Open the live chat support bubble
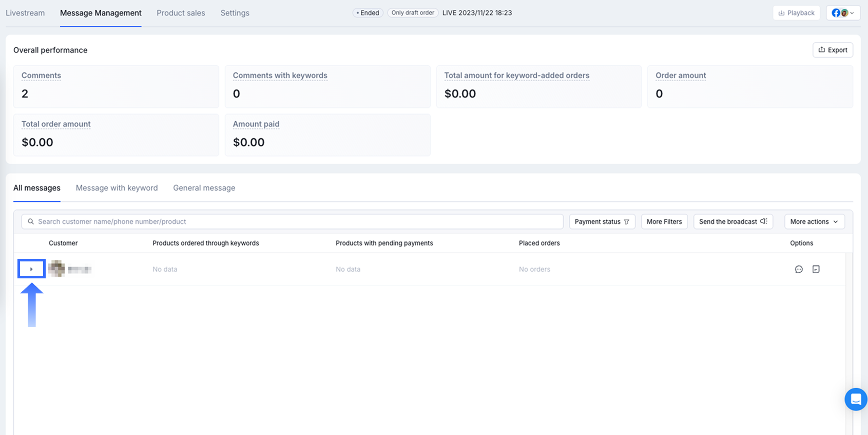The height and width of the screenshot is (435, 868). 856,399
